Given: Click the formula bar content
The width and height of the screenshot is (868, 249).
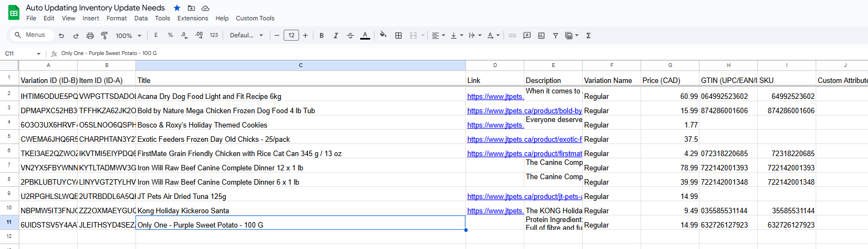Looking at the screenshot, I should point(109,53).
